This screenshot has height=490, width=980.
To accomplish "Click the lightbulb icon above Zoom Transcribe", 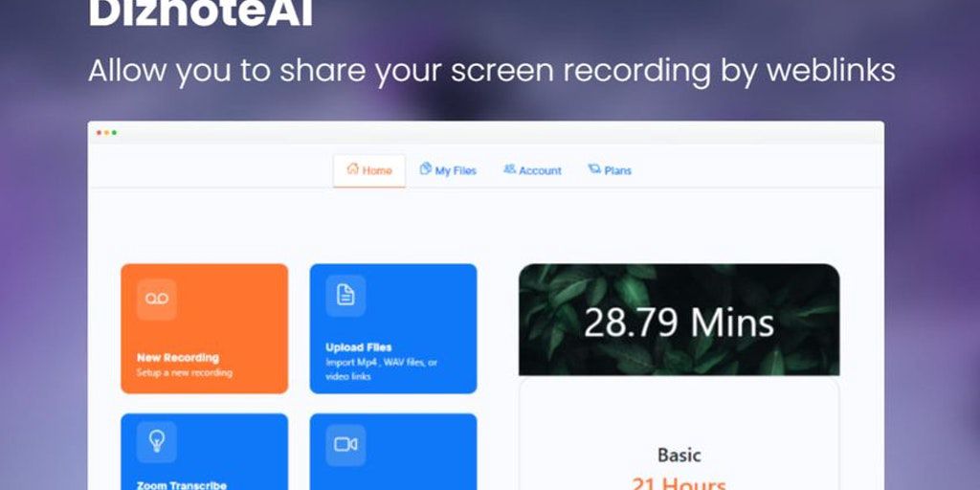I will click(156, 442).
